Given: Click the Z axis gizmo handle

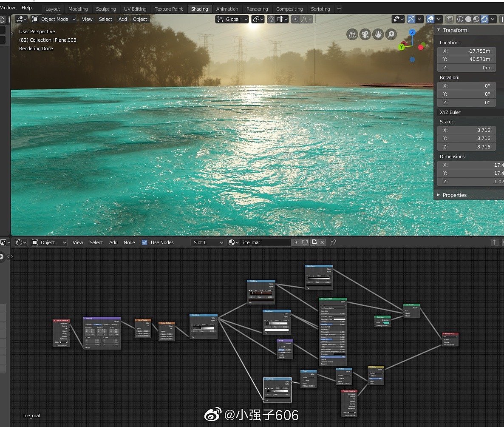Looking at the screenshot, I should (x=411, y=32).
